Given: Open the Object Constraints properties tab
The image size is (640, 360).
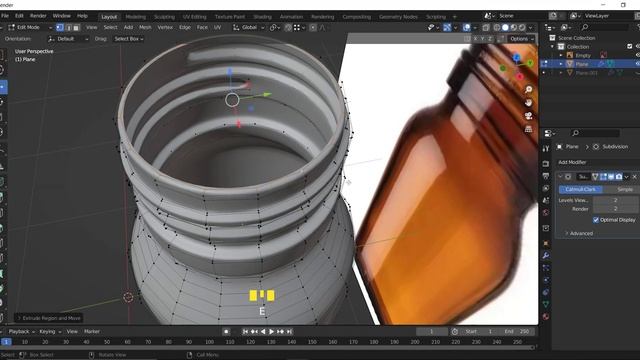Looking at the screenshot, I should (546, 292).
